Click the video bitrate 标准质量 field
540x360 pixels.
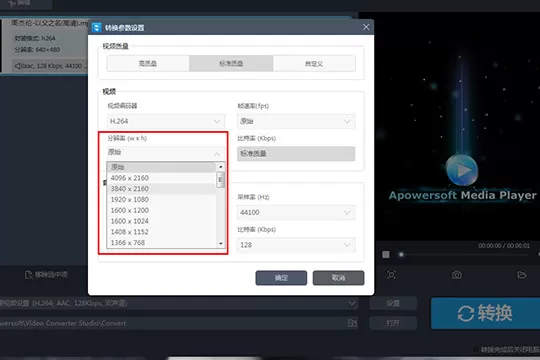click(296, 154)
